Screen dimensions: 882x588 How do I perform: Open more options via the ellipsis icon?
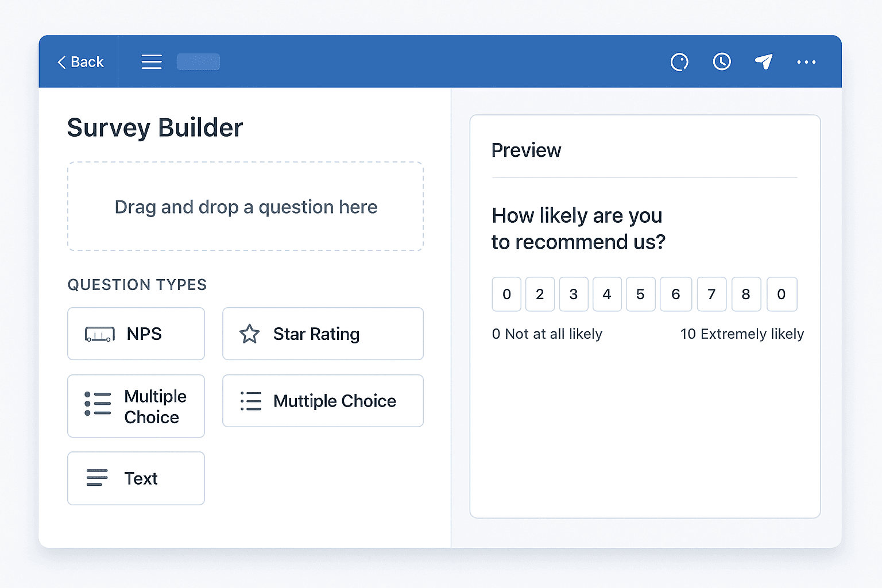(x=806, y=62)
